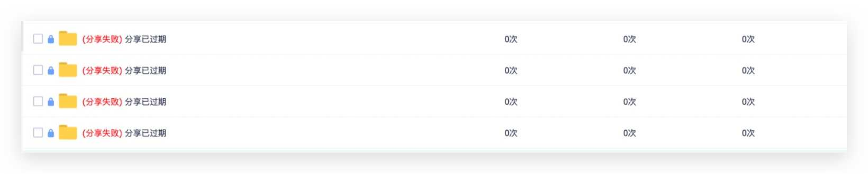Viewport: 868px width, 174px height.
Task: Click last 0次 count in third row
Action: 748,102
